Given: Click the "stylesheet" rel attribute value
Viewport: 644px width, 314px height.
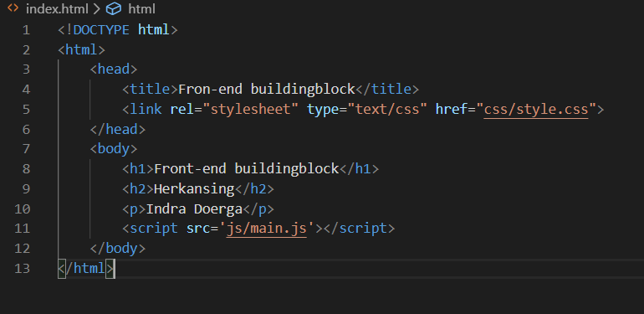Looking at the screenshot, I should (x=251, y=110).
